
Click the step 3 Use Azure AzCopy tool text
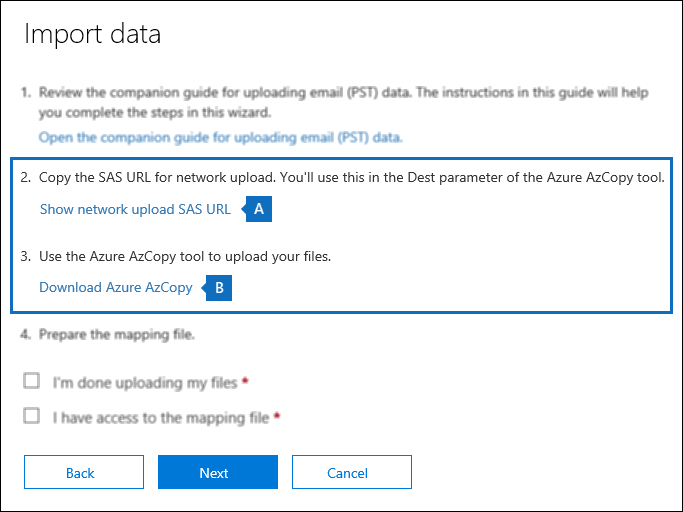185,256
